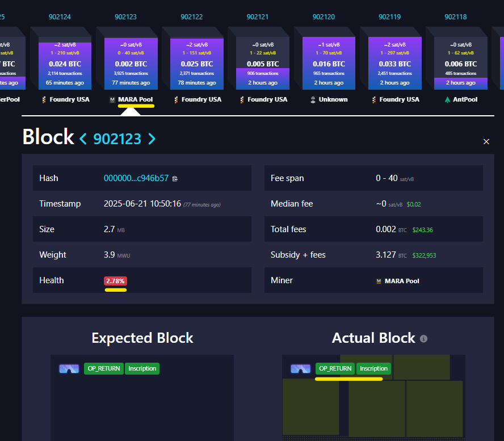Select the 0.025 BTC block cube
The image size is (504, 441).
pyautogui.click(x=197, y=64)
